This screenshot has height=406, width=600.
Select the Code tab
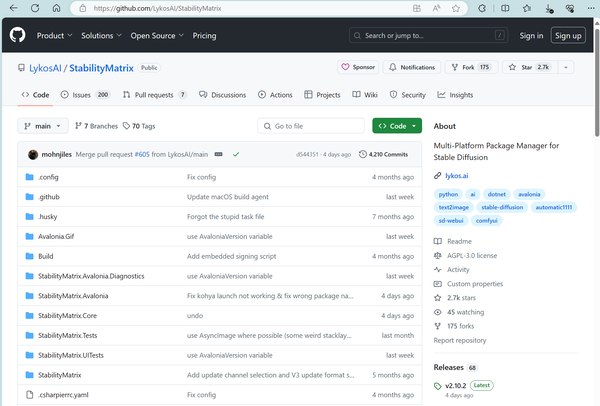36,95
